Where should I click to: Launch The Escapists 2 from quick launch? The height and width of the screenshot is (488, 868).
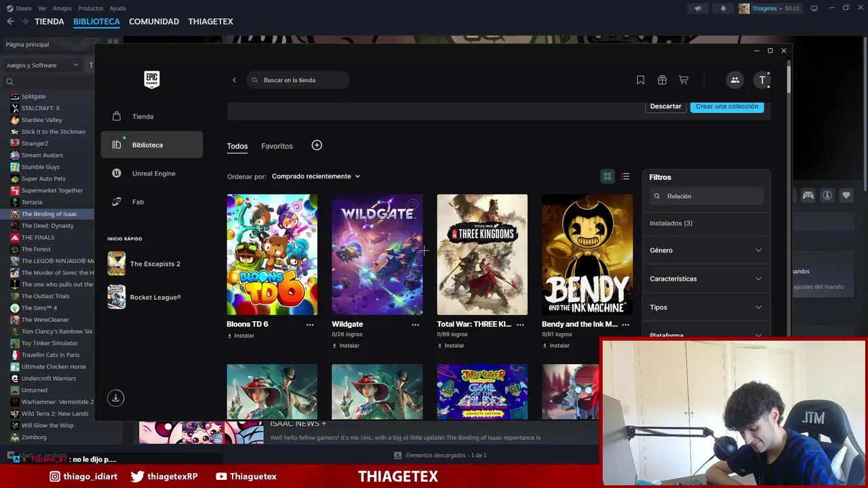pos(144,264)
